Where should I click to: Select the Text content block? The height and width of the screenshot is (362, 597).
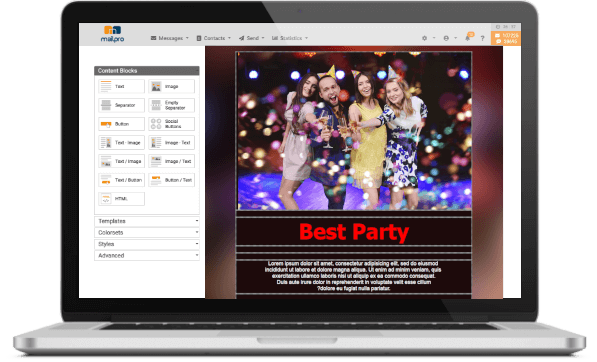coord(121,86)
